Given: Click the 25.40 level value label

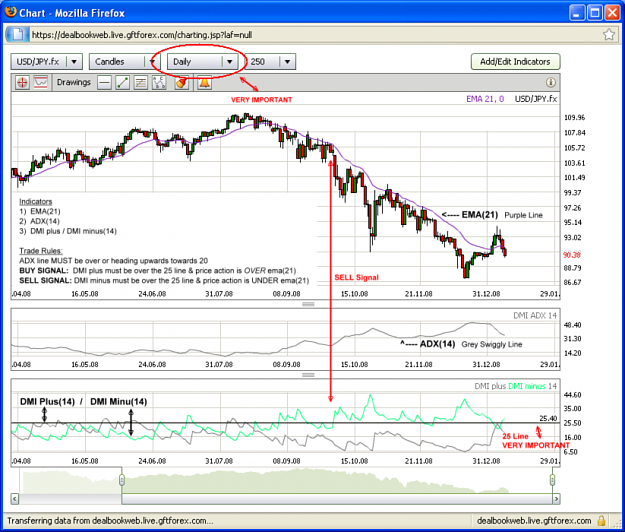Looking at the screenshot, I should point(548,418).
